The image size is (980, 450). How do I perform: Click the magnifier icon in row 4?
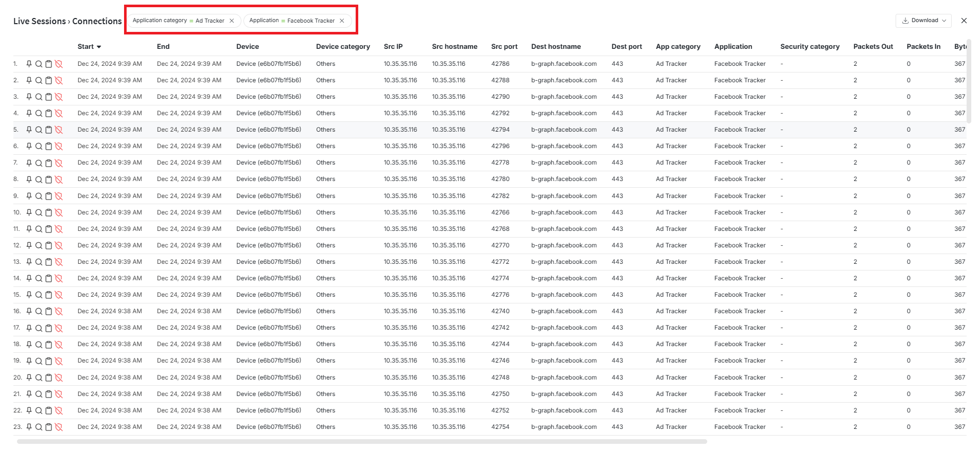(39, 113)
